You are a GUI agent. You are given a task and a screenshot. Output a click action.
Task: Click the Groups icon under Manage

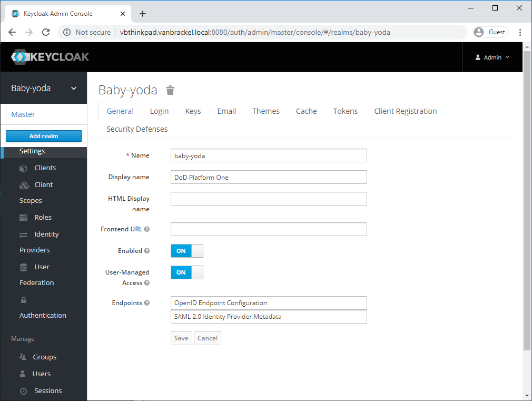23,357
